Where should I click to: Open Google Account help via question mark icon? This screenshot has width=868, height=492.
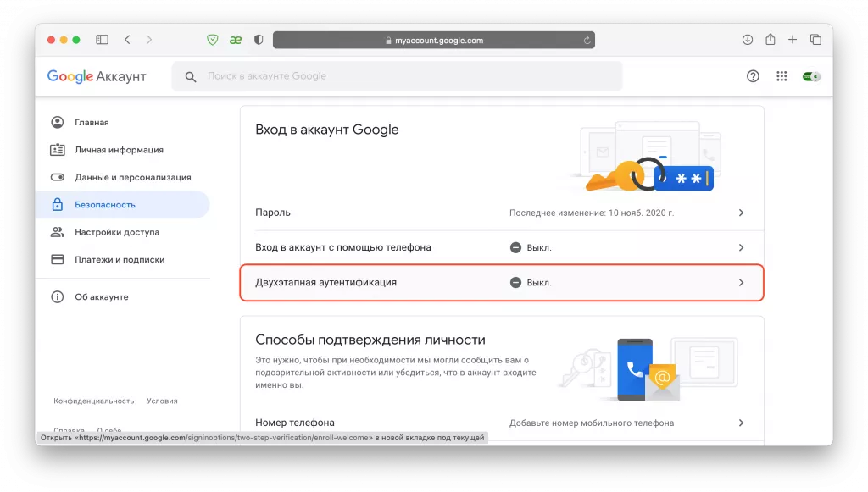pos(752,75)
